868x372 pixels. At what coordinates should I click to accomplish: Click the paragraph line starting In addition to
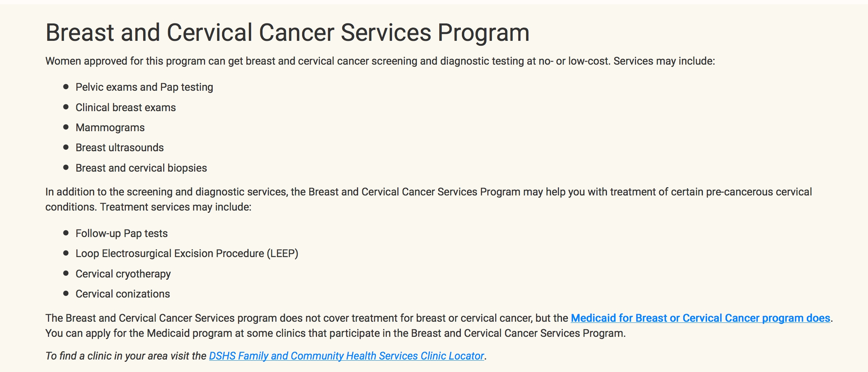(x=429, y=192)
